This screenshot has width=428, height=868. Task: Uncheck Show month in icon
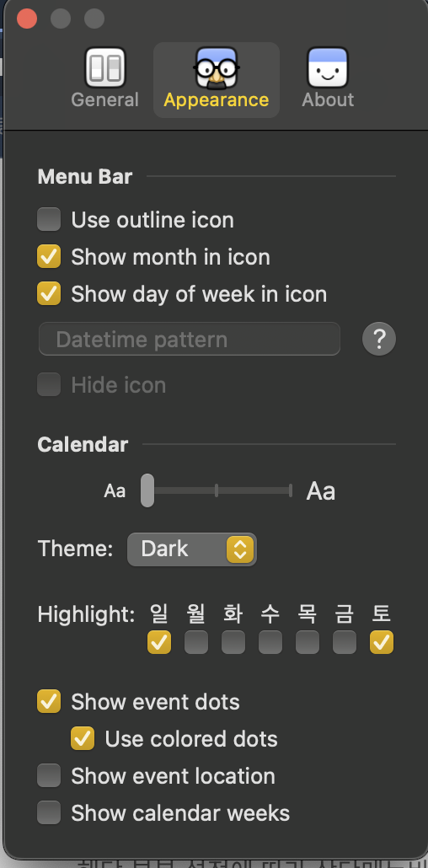(49, 257)
